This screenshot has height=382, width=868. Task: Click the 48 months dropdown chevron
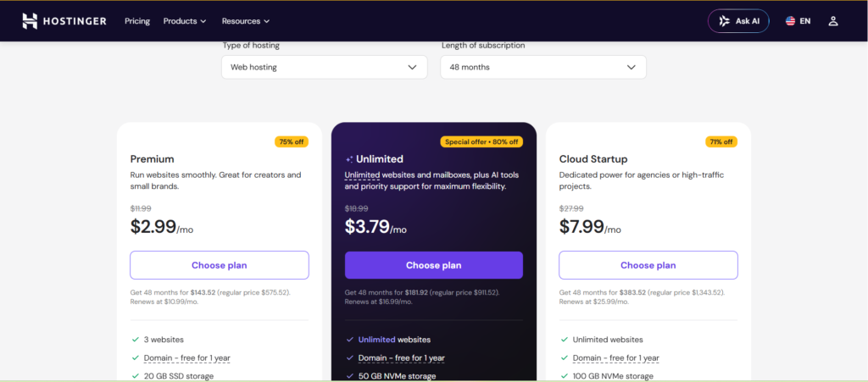click(631, 68)
